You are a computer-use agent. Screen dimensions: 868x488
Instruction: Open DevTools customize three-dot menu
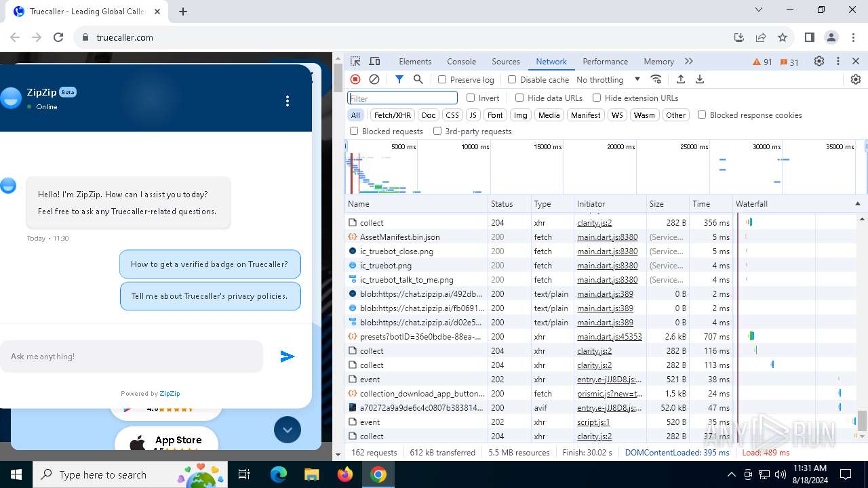(838, 61)
